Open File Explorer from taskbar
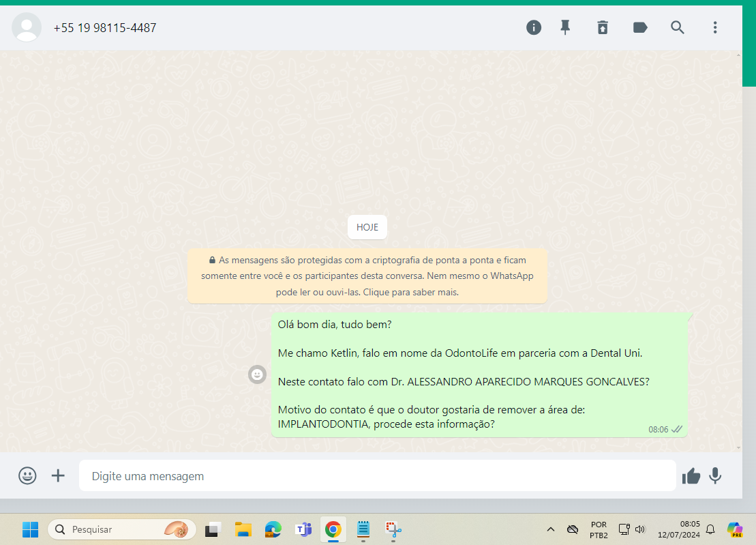The image size is (756, 545). pos(243,529)
